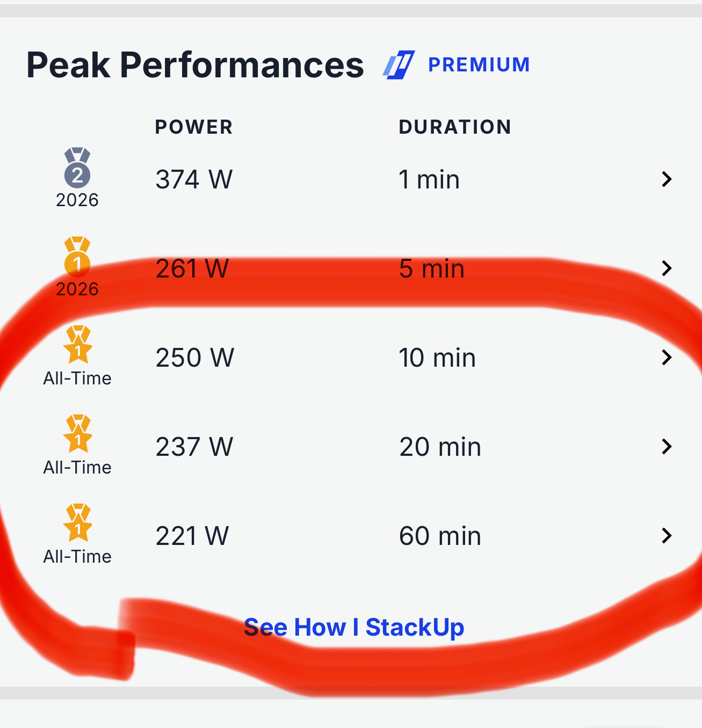Screen dimensions: 702x728
Task: Open the 60 min row chevron
Action: click(667, 536)
